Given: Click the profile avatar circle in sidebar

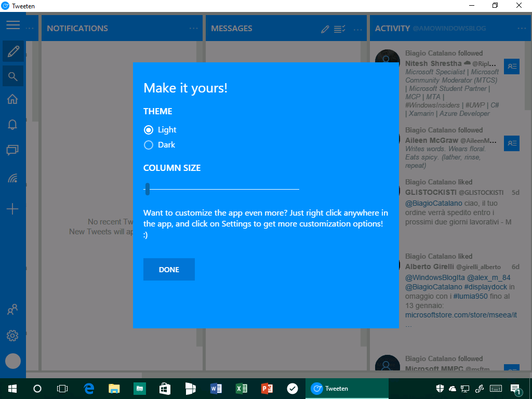Looking at the screenshot, I should (x=13, y=361).
